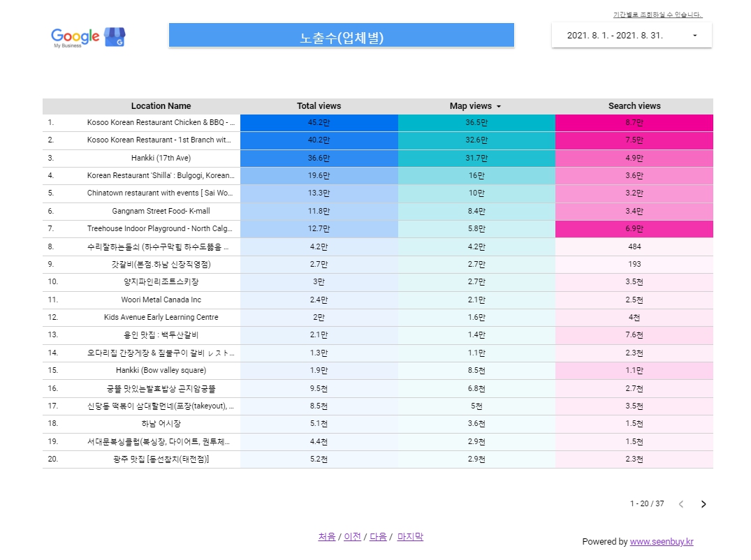This screenshot has height=560, width=751.
Task: Click the 노출수(업체별) title banner
Action: coord(341,35)
